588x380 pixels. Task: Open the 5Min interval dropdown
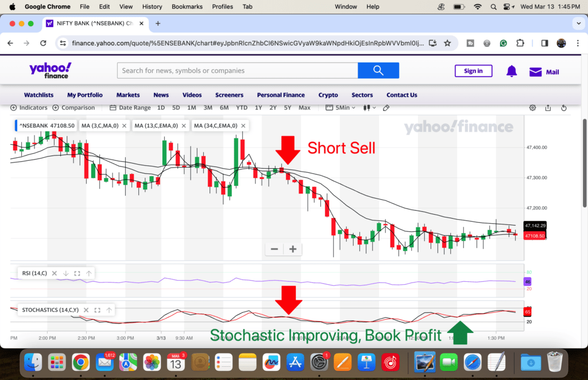tap(341, 107)
